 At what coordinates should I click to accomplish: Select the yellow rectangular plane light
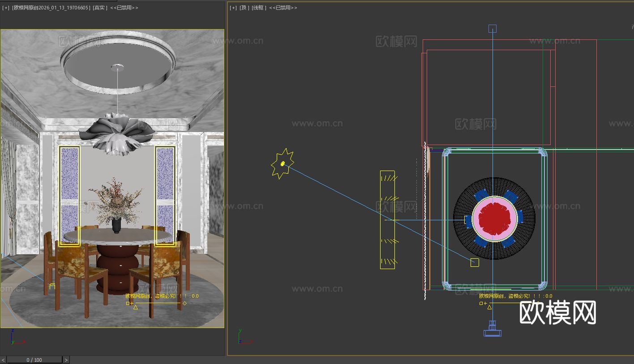[x=387, y=219]
